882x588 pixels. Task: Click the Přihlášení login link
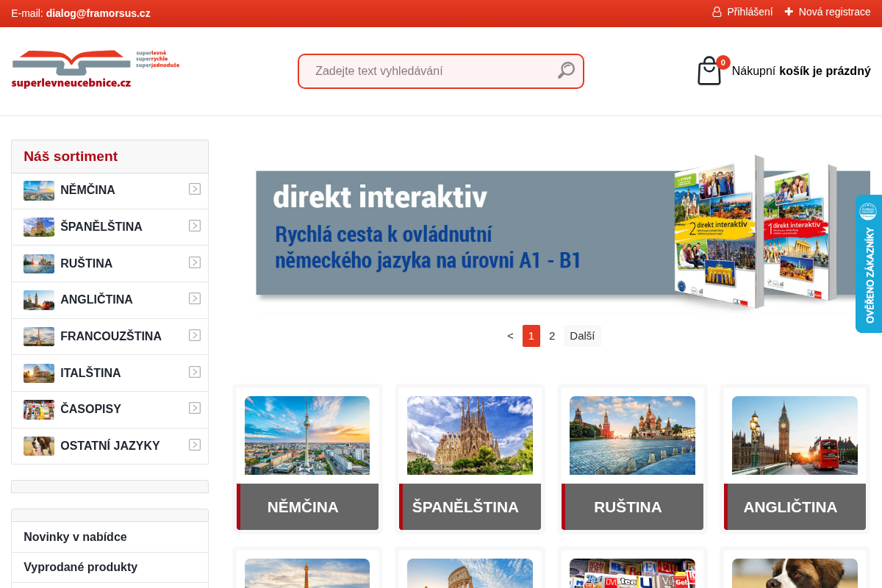(x=750, y=12)
